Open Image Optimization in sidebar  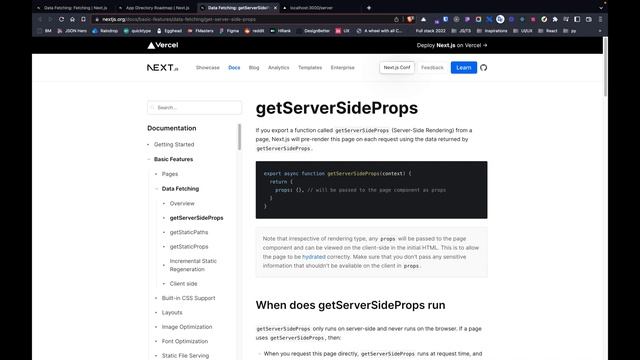coord(187,327)
